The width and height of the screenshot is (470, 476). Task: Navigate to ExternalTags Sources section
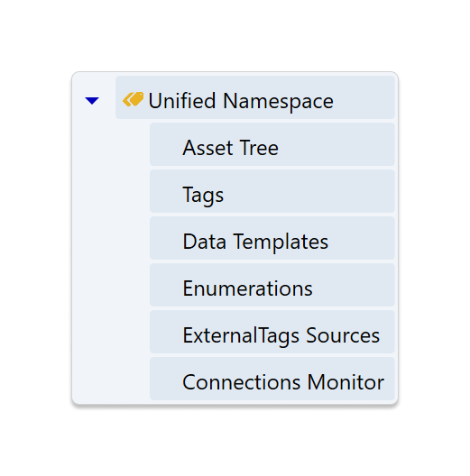click(272, 332)
